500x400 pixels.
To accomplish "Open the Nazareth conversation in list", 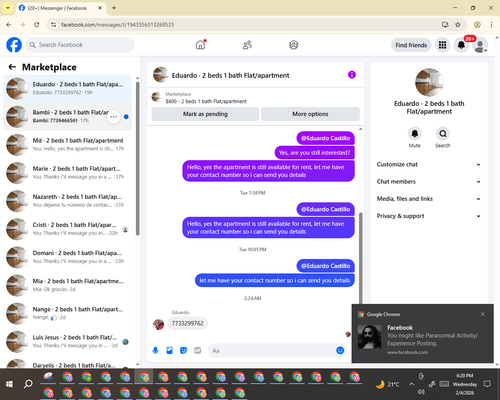I will tap(68, 201).
